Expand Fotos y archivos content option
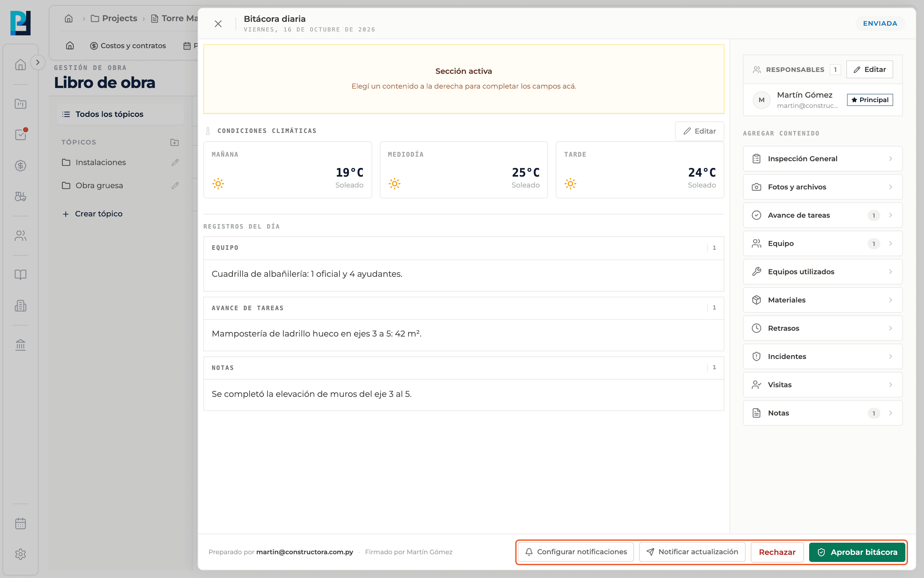 coord(822,187)
